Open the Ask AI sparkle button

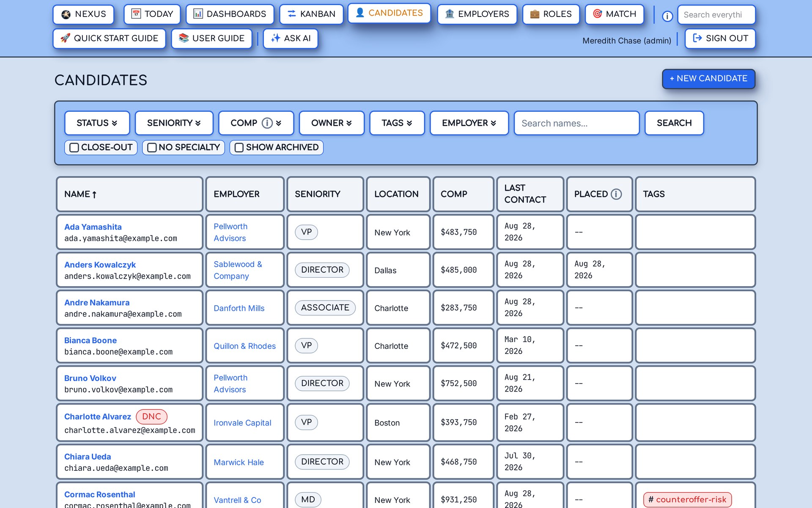point(291,39)
